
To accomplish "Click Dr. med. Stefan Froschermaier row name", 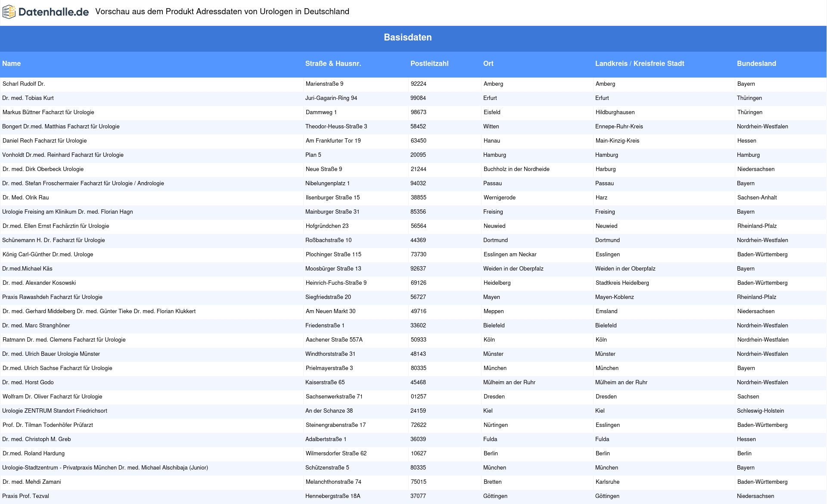I will point(83,184).
